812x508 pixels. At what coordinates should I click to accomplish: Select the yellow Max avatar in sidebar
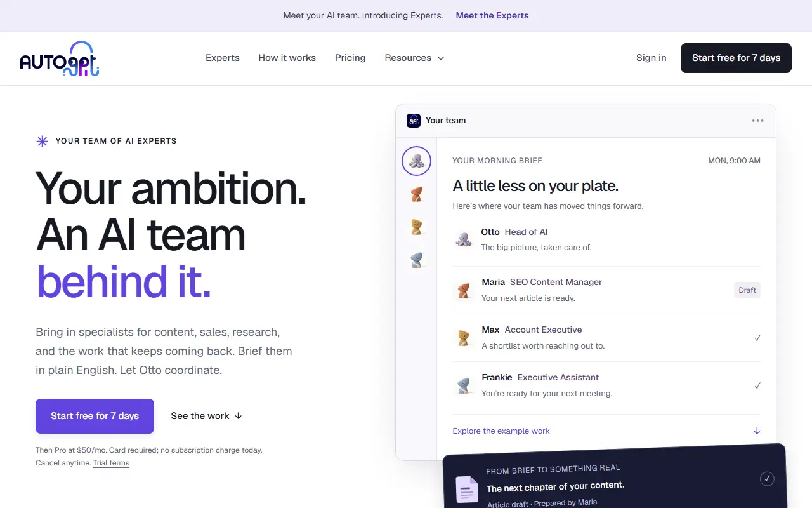(x=416, y=227)
